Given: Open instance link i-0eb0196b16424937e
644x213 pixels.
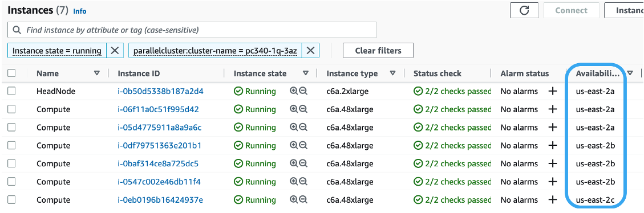Looking at the screenshot, I should click(160, 199).
